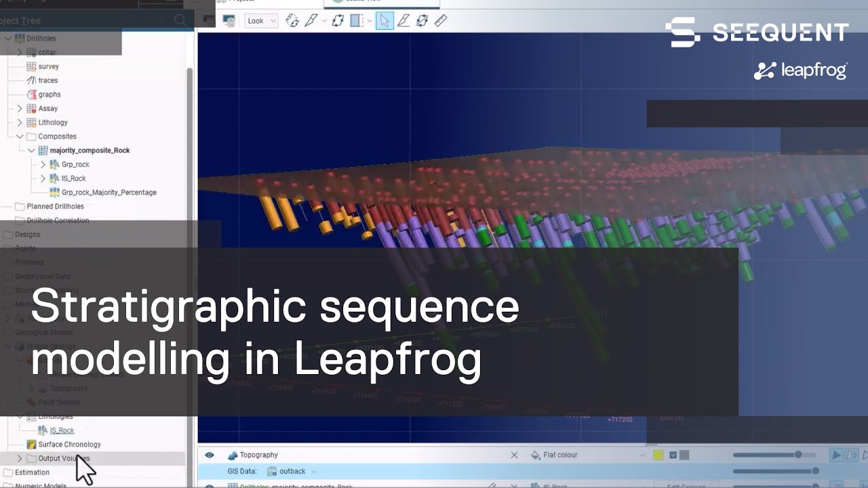Click the outback GIS data icon

(272, 471)
